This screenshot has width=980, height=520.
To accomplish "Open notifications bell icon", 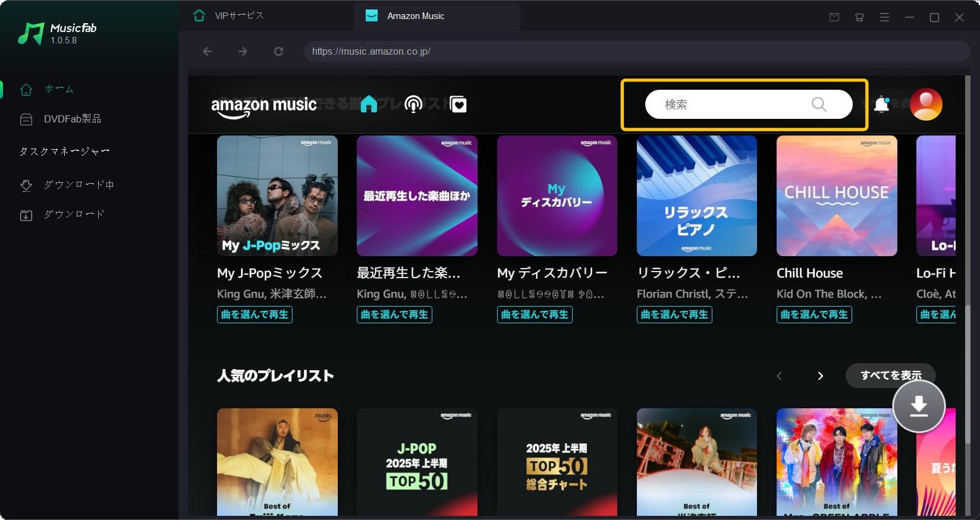I will [882, 105].
